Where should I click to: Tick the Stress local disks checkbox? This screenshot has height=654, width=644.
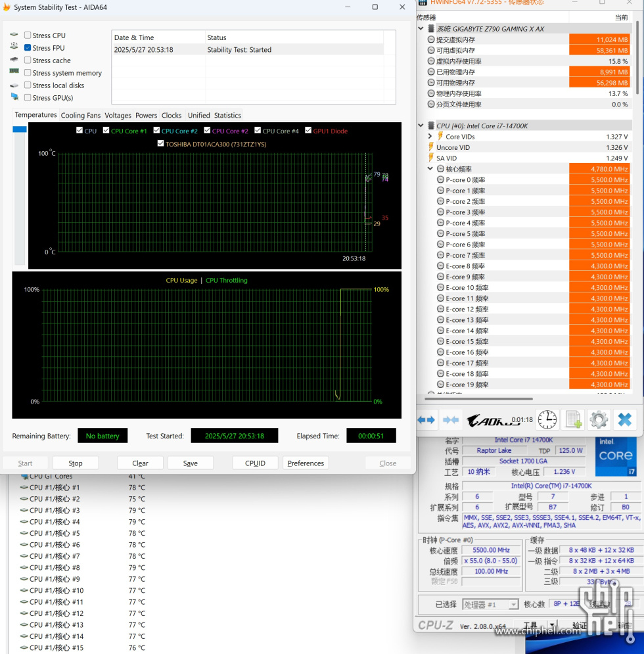point(28,85)
